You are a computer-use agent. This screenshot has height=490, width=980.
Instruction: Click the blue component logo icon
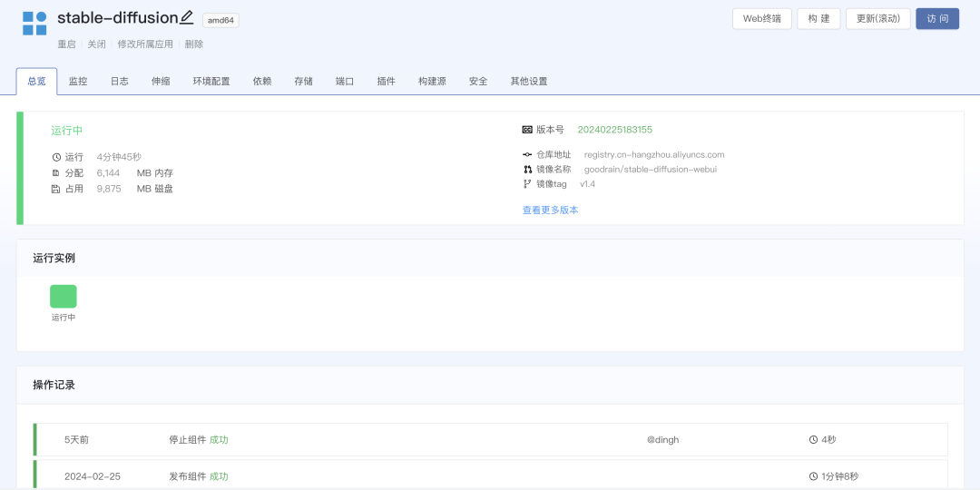pyautogui.click(x=34, y=23)
